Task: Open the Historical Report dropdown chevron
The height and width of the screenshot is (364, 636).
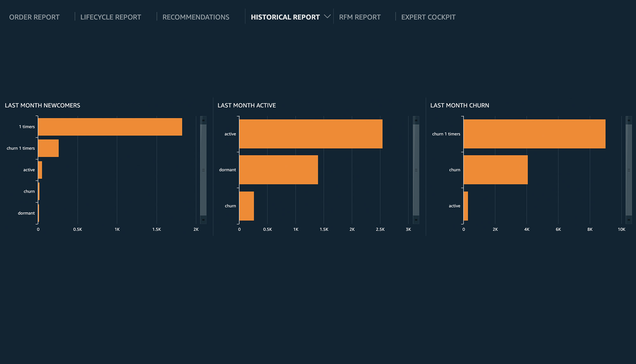Action: point(327,17)
